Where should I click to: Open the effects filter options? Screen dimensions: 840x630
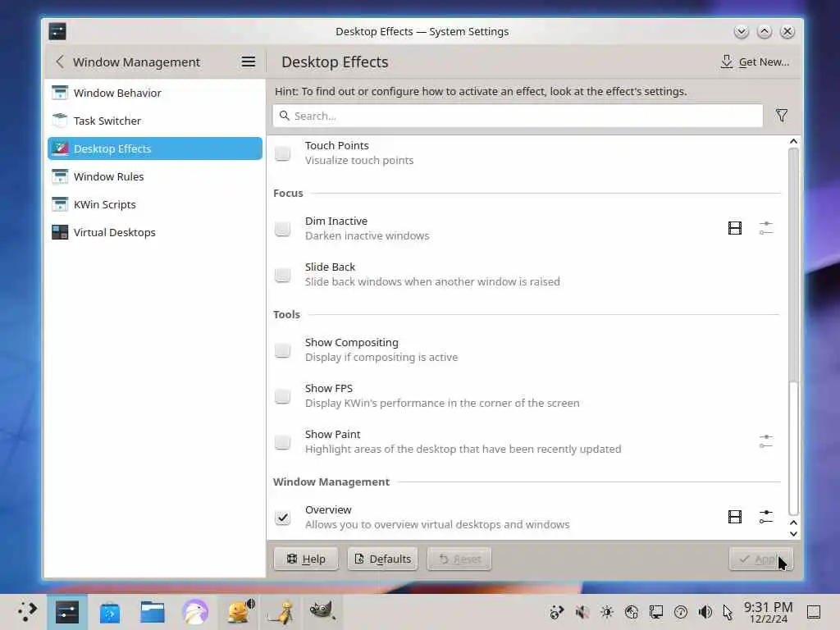(782, 116)
